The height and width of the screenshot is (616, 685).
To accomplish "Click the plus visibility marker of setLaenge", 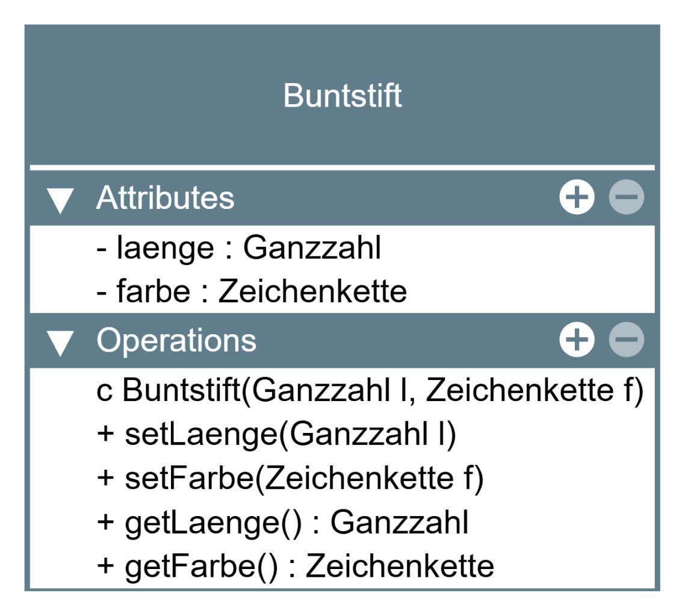I will (105, 435).
